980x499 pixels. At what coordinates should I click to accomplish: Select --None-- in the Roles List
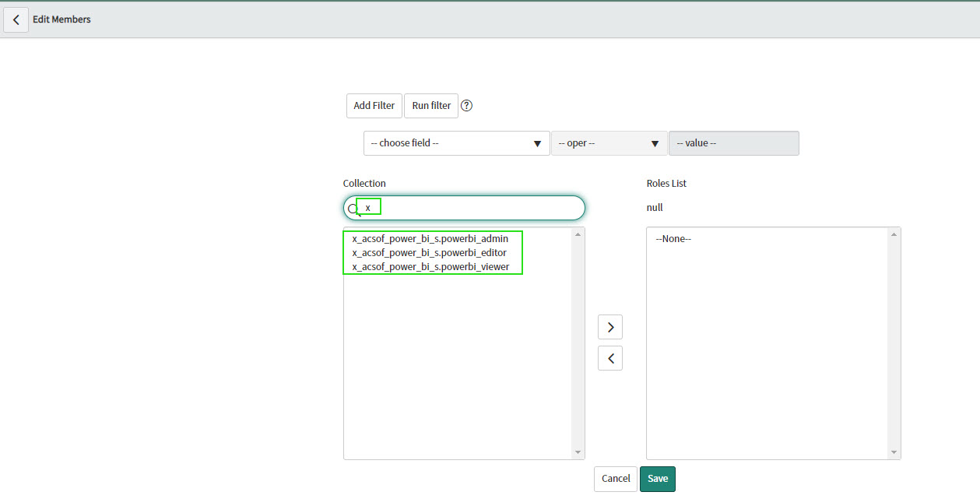pyautogui.click(x=673, y=239)
